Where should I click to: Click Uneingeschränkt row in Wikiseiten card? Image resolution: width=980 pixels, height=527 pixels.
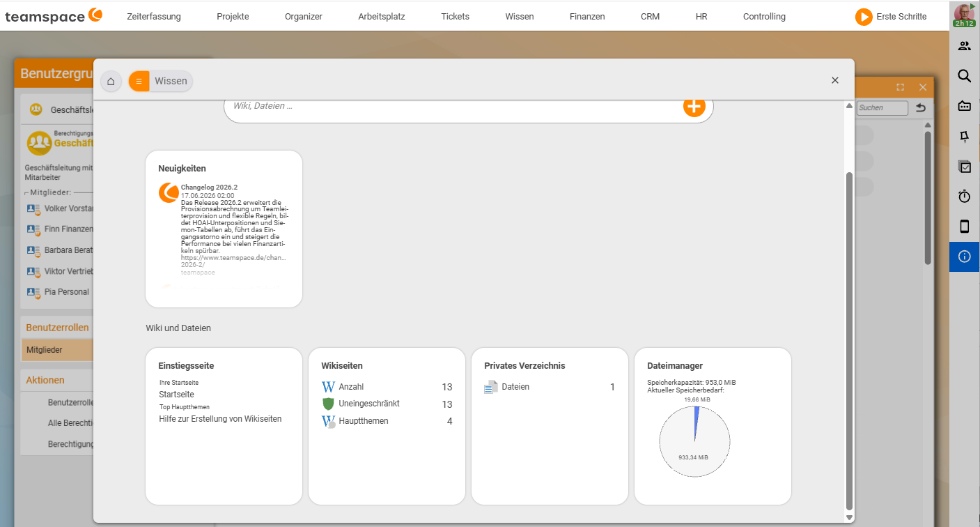point(387,404)
